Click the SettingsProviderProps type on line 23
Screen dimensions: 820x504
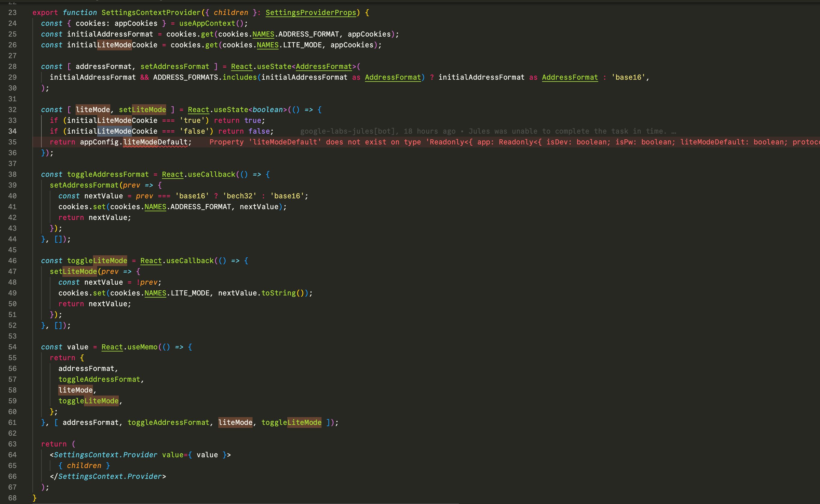pos(311,13)
